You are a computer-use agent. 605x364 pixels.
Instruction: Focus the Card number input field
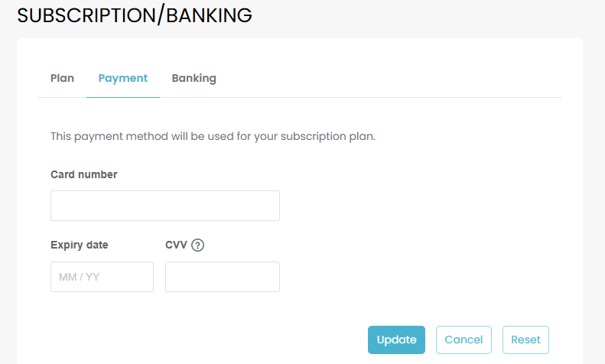(165, 206)
